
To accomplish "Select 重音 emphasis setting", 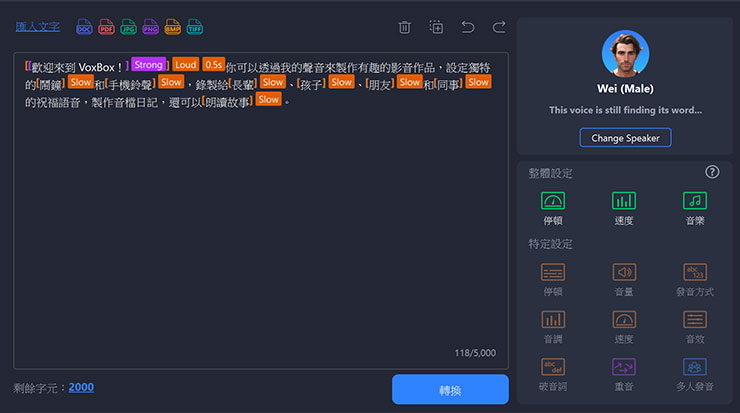I will pos(624,374).
